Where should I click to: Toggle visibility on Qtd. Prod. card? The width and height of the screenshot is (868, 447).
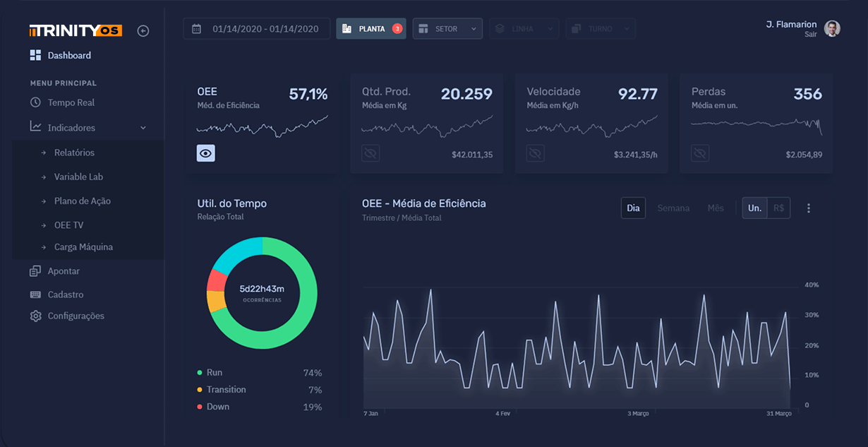click(370, 153)
